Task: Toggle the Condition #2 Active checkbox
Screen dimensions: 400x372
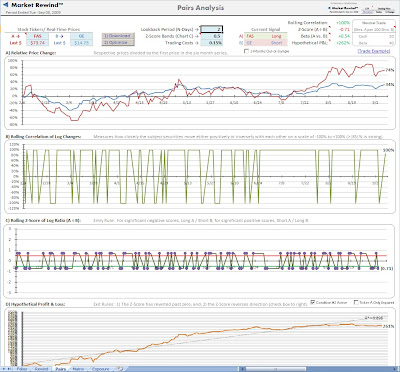Action: [312, 302]
